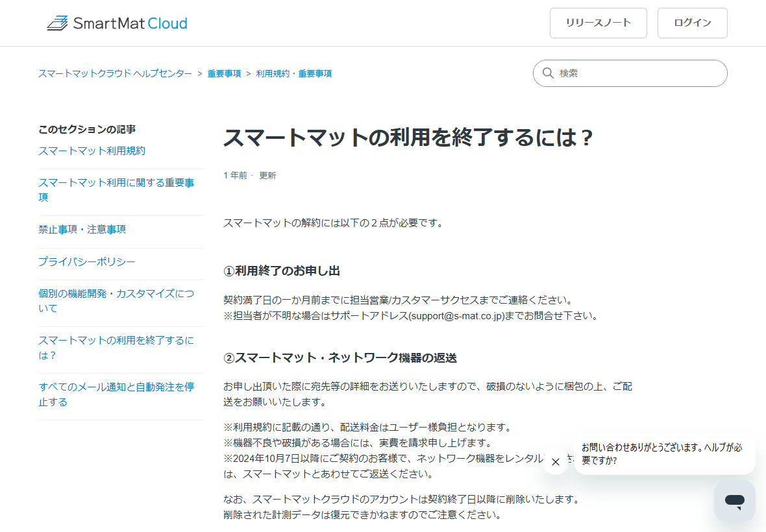Open sidebar link スマートマットの利用を終了するには？
Screen dimensions: 766x532
(116, 348)
